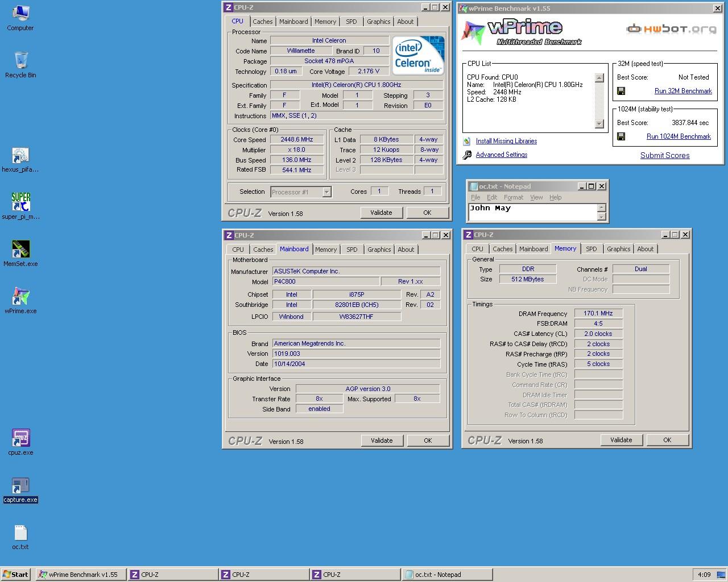Click the Memory CPU-Z window title icon
728x582 pixels.
pyautogui.click(x=468, y=235)
